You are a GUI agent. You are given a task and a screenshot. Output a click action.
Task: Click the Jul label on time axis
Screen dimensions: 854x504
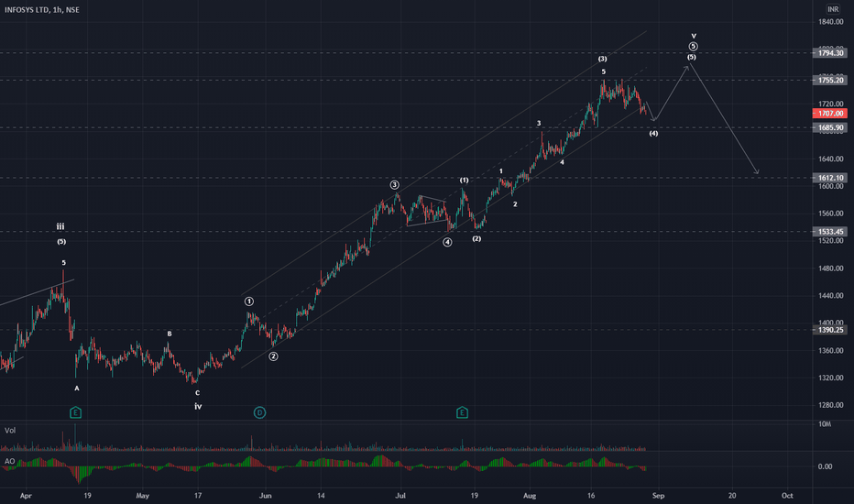400,496
